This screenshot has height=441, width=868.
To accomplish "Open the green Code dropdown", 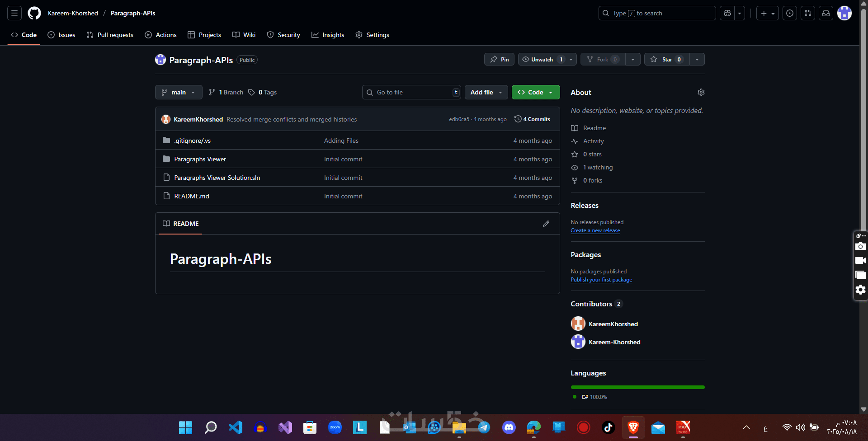I will pyautogui.click(x=536, y=92).
